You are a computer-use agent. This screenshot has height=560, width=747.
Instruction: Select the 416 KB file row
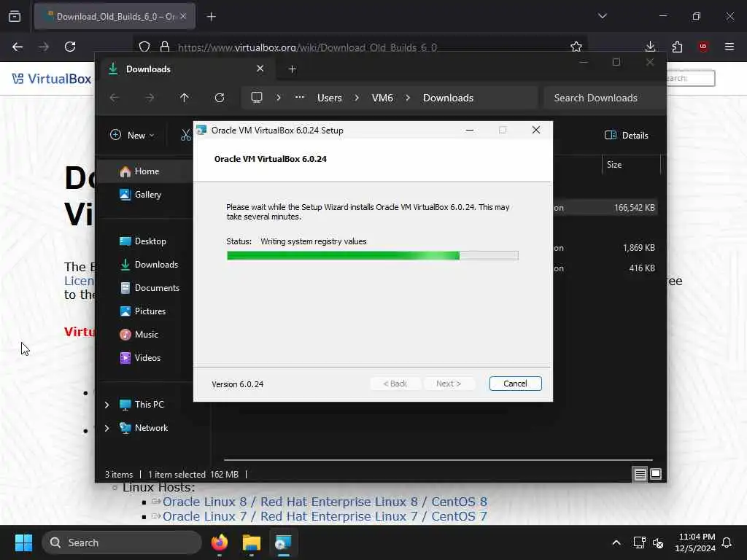tap(605, 268)
